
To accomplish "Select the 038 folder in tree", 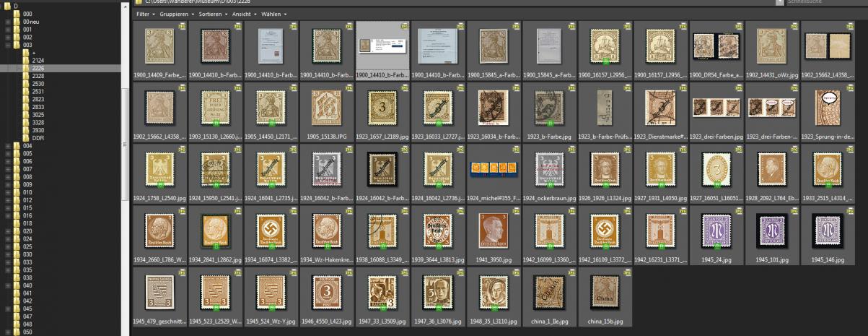I will click(22, 277).
